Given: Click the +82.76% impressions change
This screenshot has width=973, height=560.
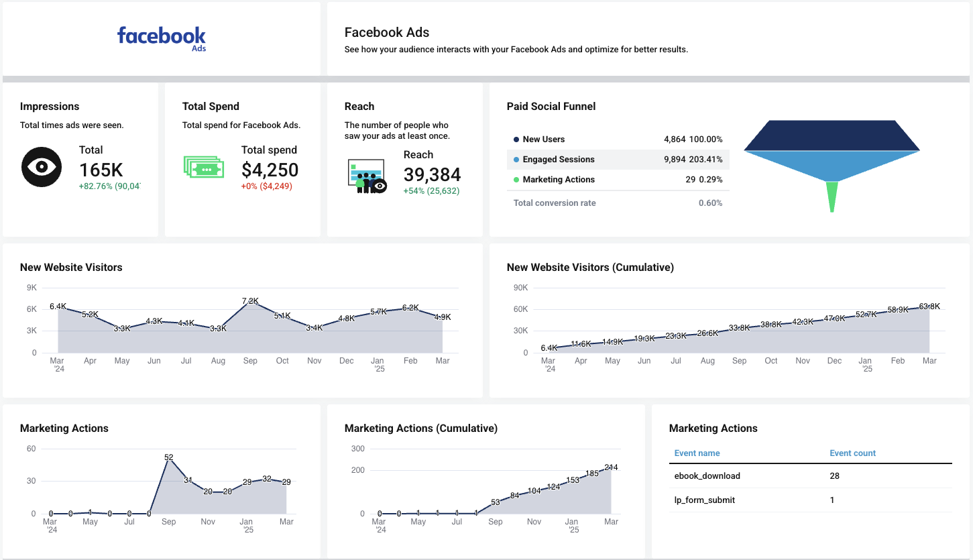Looking at the screenshot, I should [110, 186].
